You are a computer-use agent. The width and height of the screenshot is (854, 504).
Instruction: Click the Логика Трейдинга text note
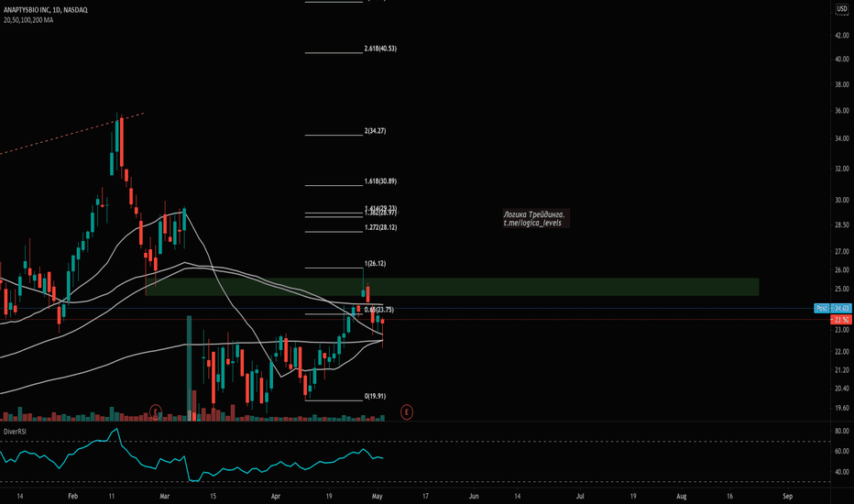tap(534, 214)
